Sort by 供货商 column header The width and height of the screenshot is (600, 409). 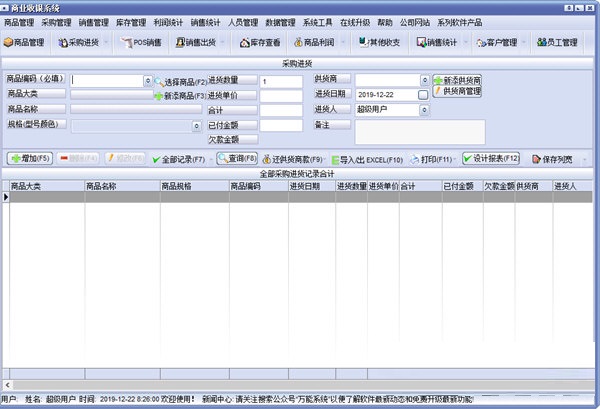coord(533,186)
